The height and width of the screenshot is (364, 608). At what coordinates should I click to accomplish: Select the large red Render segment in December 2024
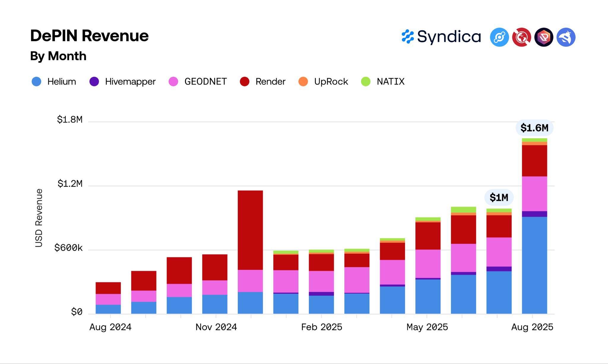click(x=250, y=230)
